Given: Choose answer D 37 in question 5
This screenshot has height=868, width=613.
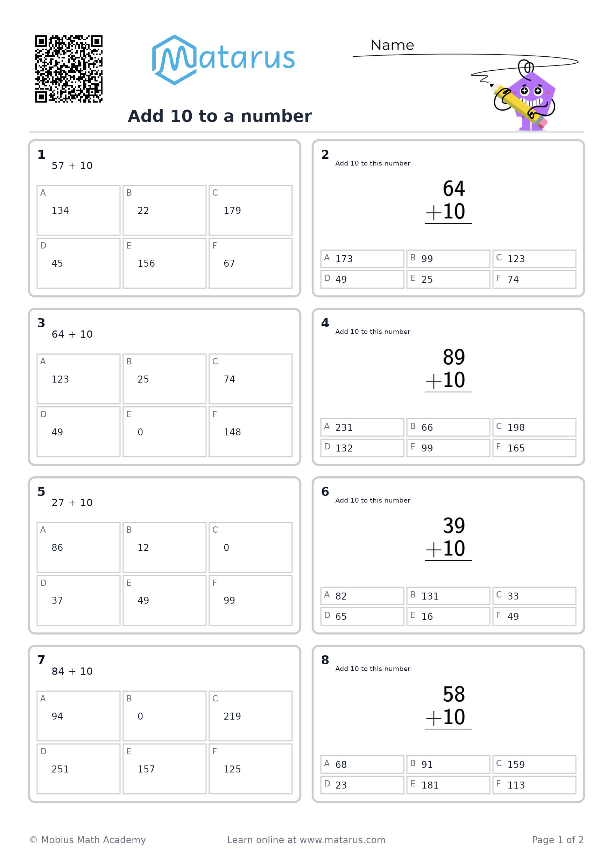Looking at the screenshot, I should click(x=79, y=600).
